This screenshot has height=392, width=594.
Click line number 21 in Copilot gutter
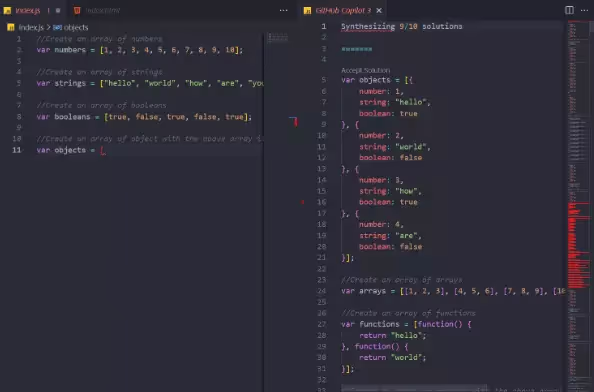pyautogui.click(x=322, y=258)
